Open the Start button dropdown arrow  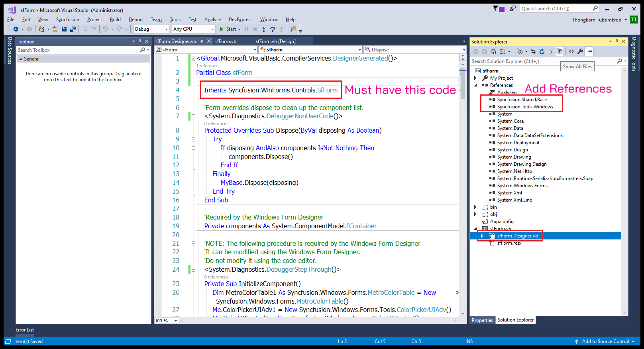pyautogui.click(x=240, y=29)
